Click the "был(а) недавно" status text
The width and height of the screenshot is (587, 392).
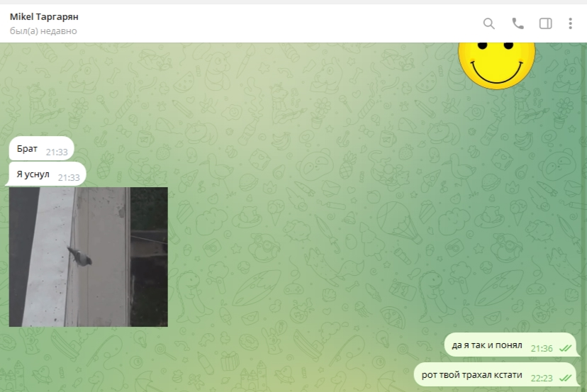43,31
